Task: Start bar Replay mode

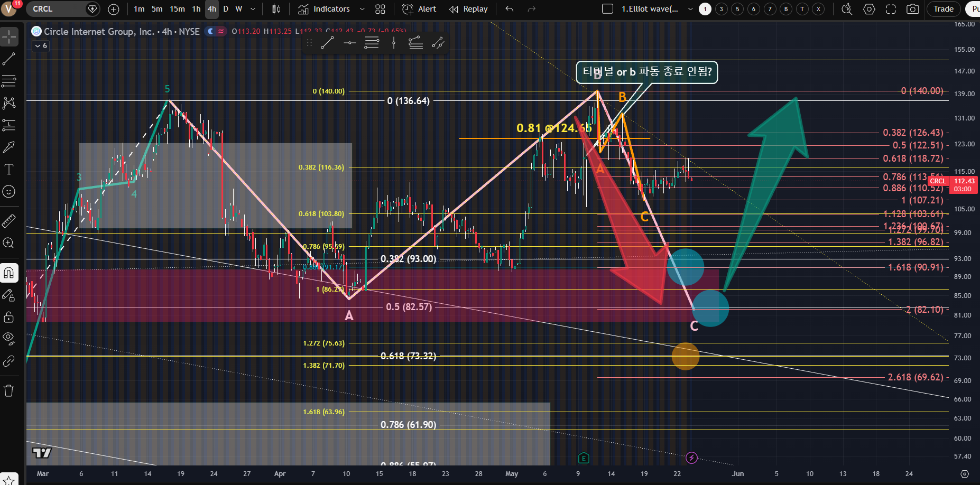Action: tap(468, 9)
